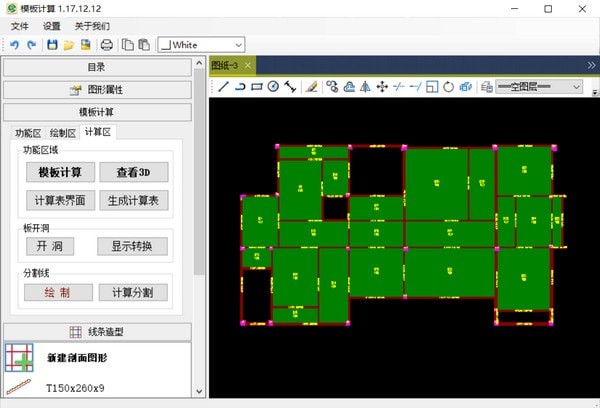This screenshot has width=600, height=408.
Task: Open the folder icon in toolbar
Action: point(68,45)
